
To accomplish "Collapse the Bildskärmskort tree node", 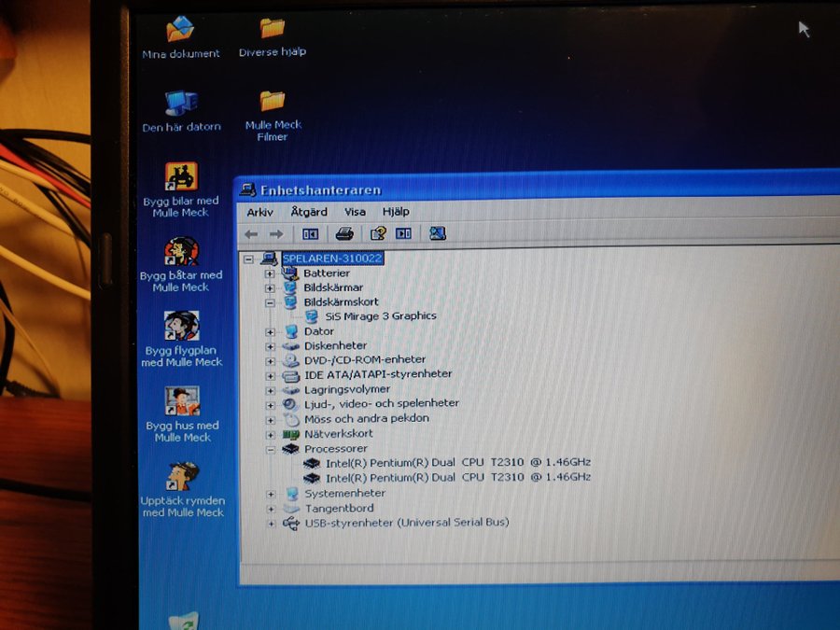I will [x=270, y=302].
